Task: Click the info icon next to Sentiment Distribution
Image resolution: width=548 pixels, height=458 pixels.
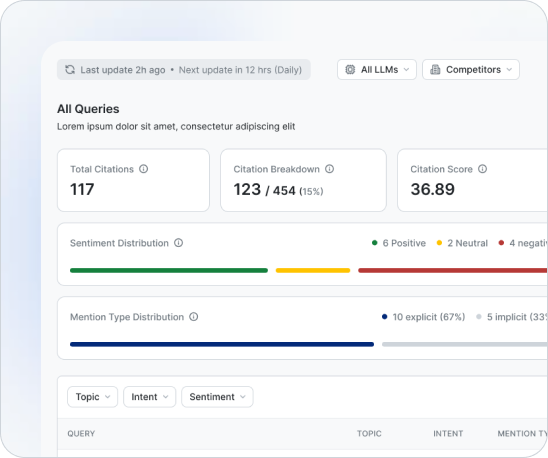Action: tap(179, 243)
